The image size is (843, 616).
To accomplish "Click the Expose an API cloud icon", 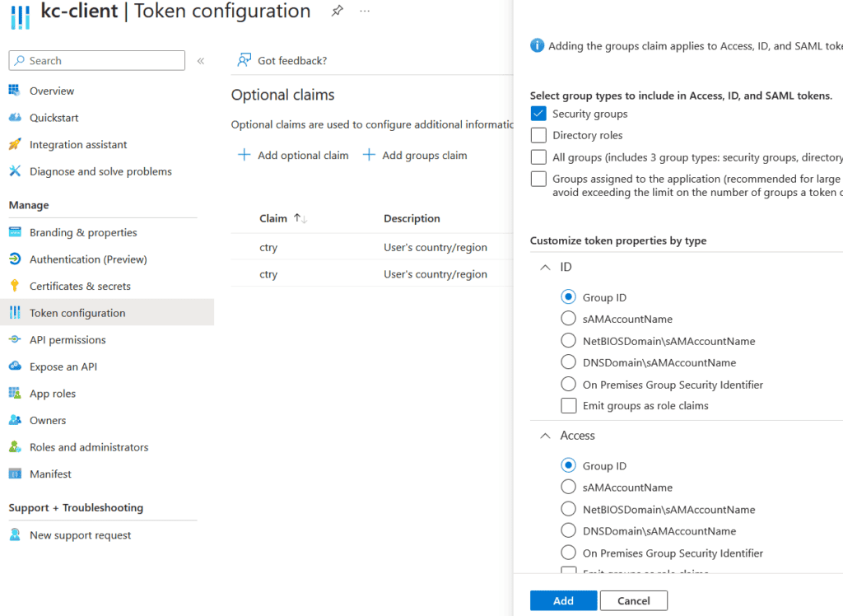I will (x=15, y=366).
